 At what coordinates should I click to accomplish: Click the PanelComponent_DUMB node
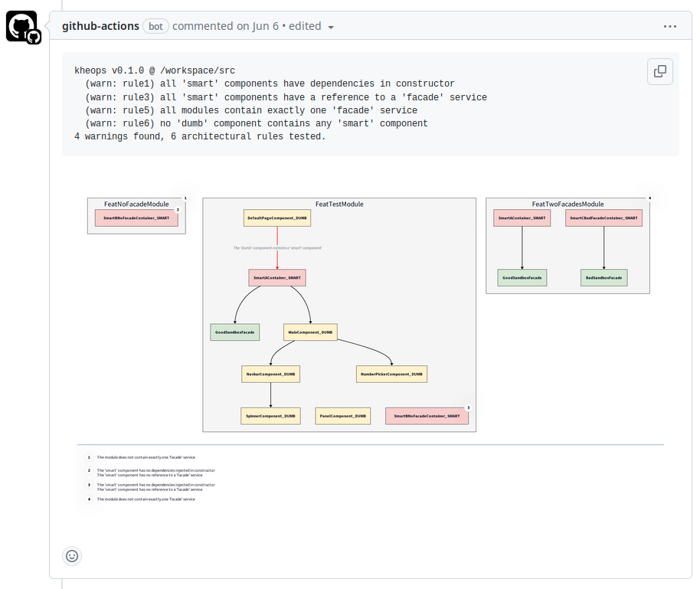coord(343,416)
